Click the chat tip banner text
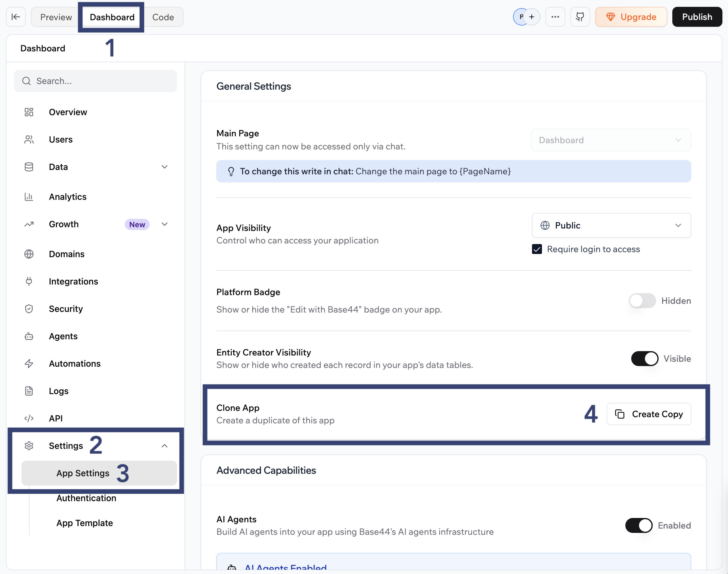The height and width of the screenshot is (574, 728). (x=376, y=172)
